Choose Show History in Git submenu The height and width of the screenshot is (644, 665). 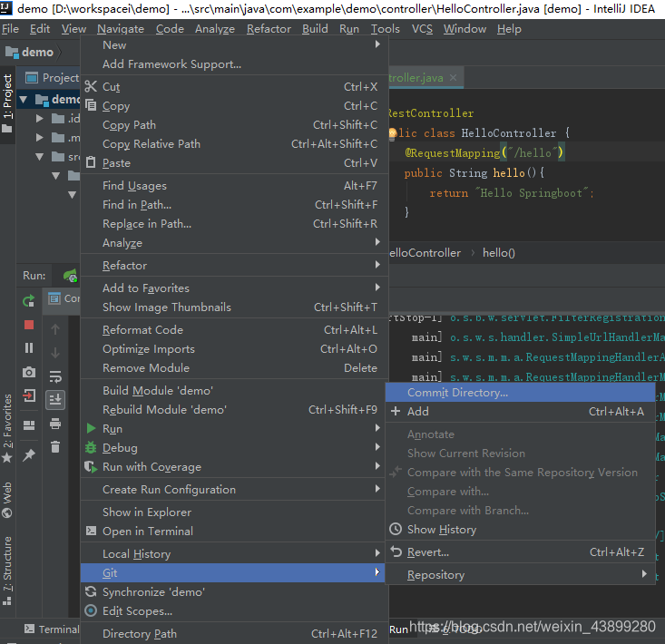click(x=521, y=530)
